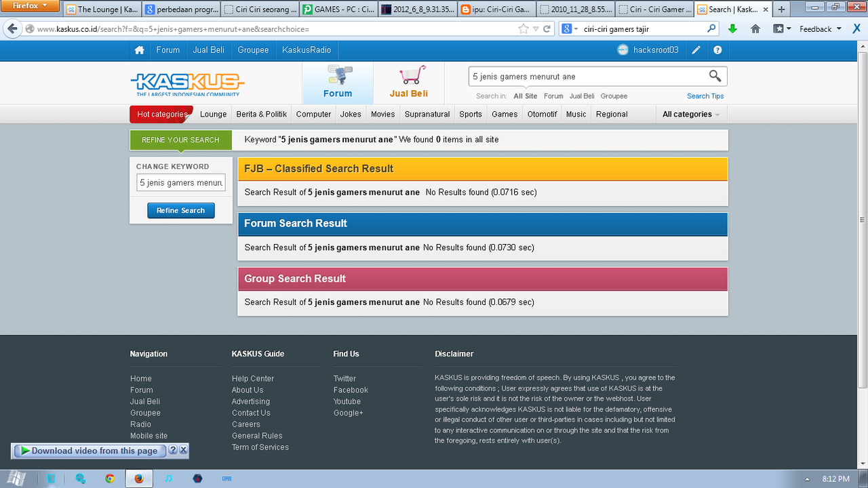This screenshot has height=488, width=868.
Task: Open the Lounge category
Action: pos(213,114)
